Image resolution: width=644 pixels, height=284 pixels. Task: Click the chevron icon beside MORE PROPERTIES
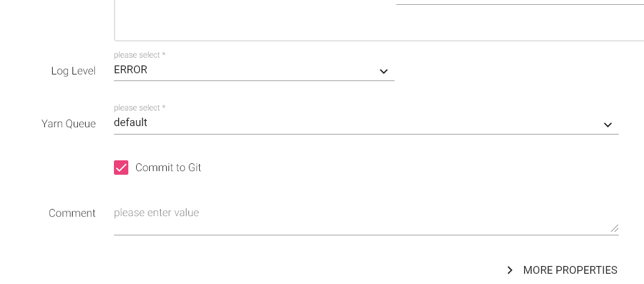click(510, 270)
